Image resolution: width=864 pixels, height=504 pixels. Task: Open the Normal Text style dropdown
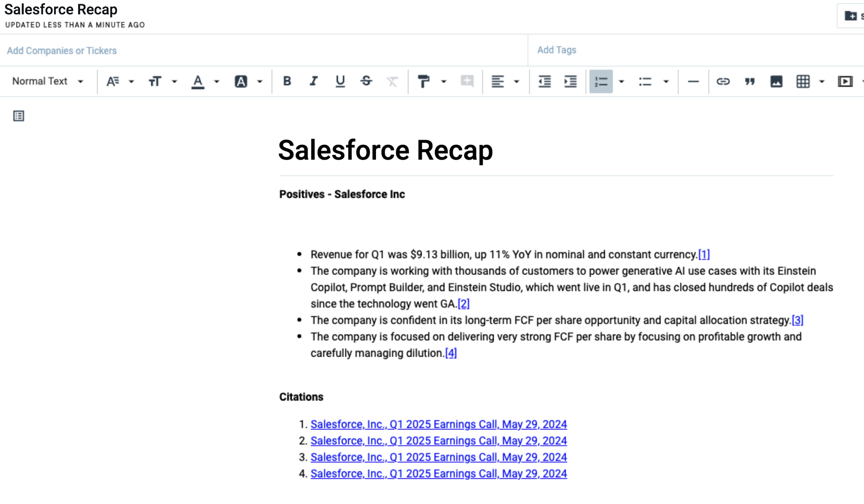tap(48, 82)
